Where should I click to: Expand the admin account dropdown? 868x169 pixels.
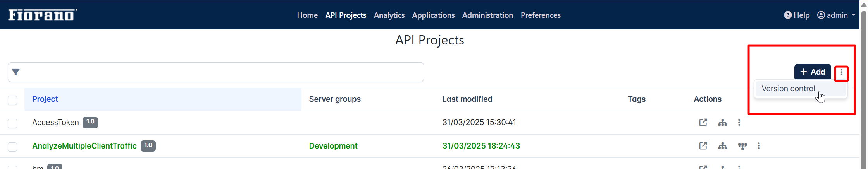(x=854, y=15)
